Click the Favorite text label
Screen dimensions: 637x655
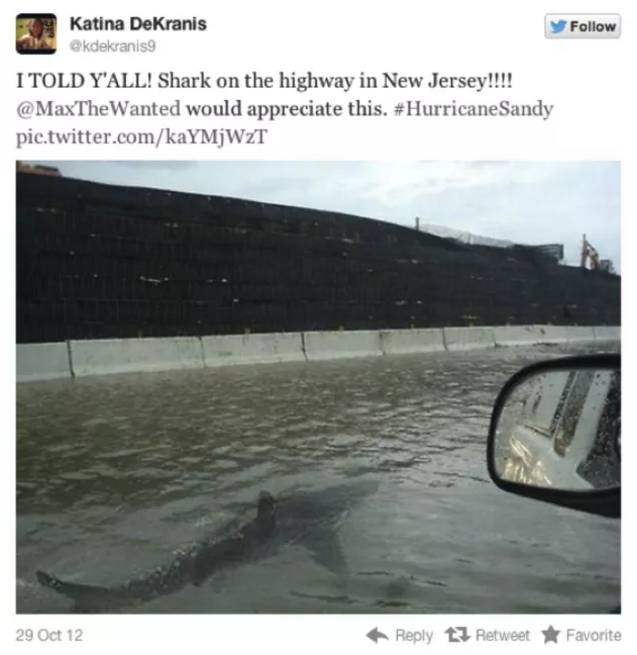[x=593, y=635]
